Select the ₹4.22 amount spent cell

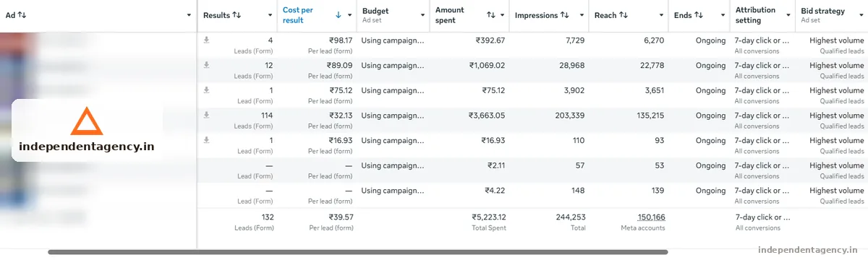coord(495,191)
